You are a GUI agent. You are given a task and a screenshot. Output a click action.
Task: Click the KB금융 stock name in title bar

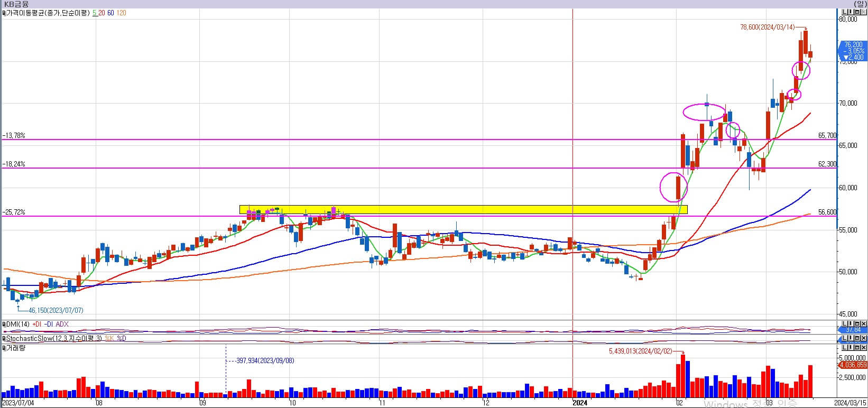tap(16, 4)
